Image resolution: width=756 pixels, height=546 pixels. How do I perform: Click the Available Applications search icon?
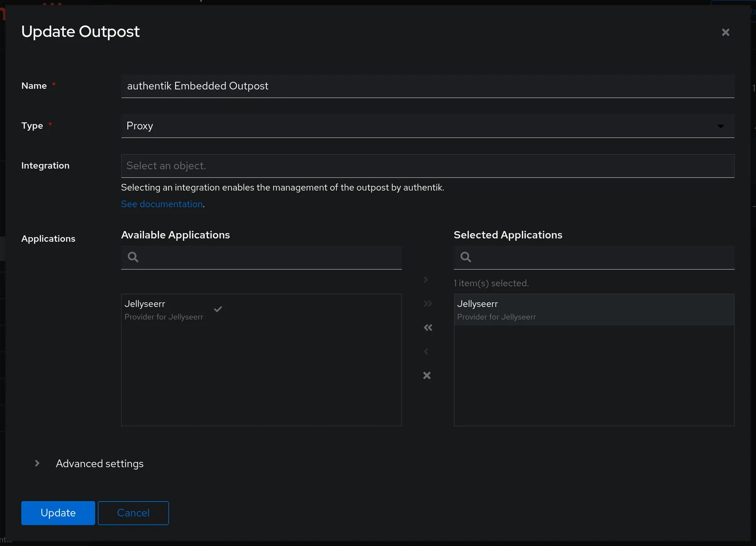[x=133, y=257]
